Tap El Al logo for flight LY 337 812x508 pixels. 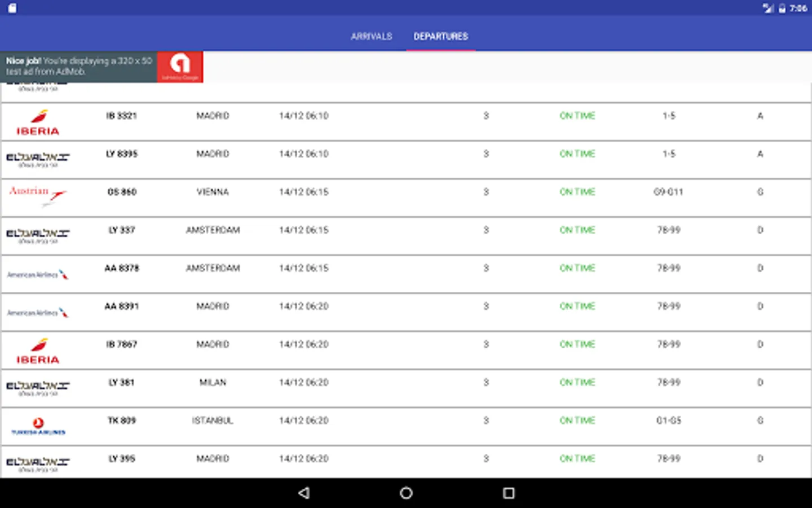pyautogui.click(x=38, y=237)
